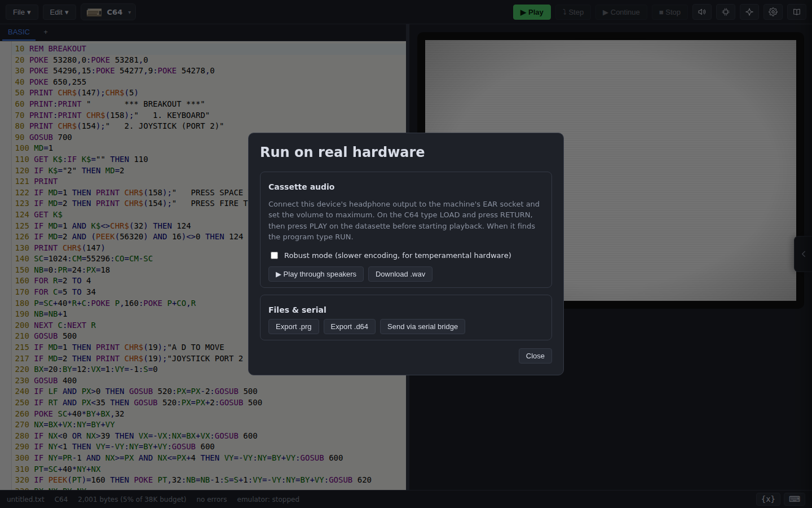Open the File dropdown menu
Viewport: 812px width, 508px height.
coord(22,12)
